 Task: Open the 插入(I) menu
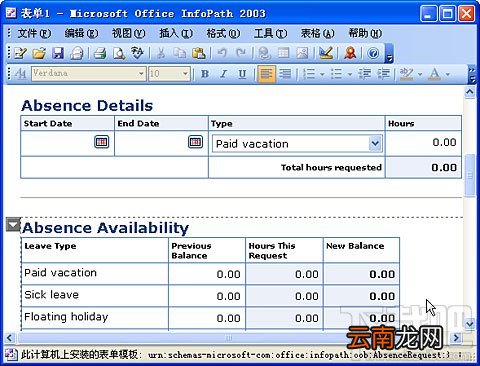click(176, 33)
